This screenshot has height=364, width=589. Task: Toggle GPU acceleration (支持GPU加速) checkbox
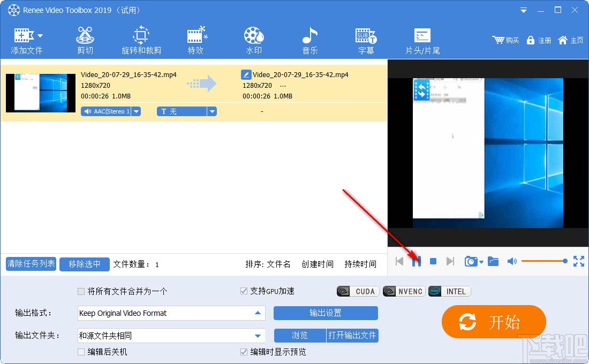[x=244, y=291]
